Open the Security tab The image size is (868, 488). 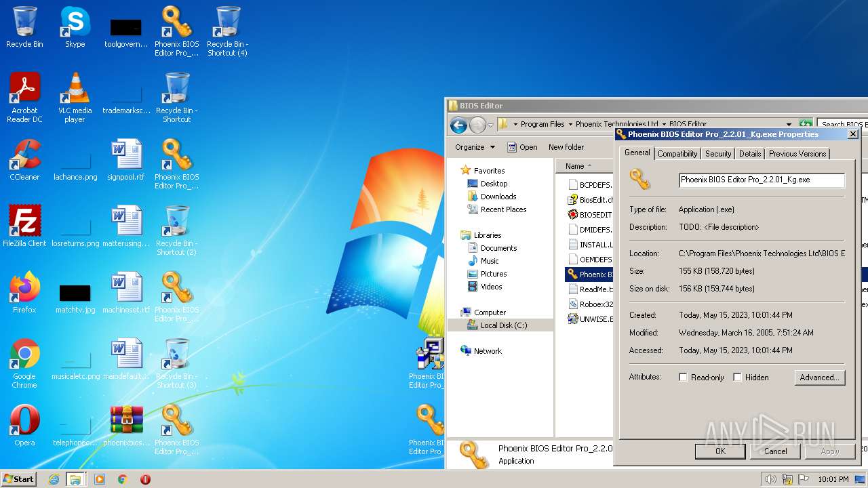click(x=718, y=154)
